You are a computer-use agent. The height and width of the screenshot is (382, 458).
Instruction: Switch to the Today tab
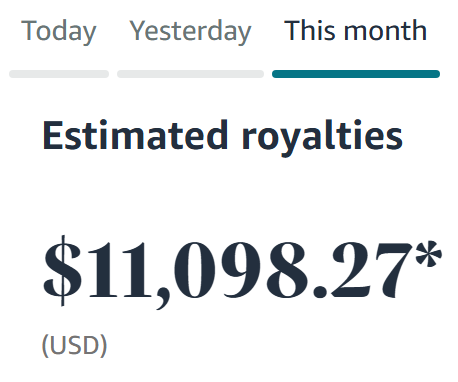pos(59,31)
